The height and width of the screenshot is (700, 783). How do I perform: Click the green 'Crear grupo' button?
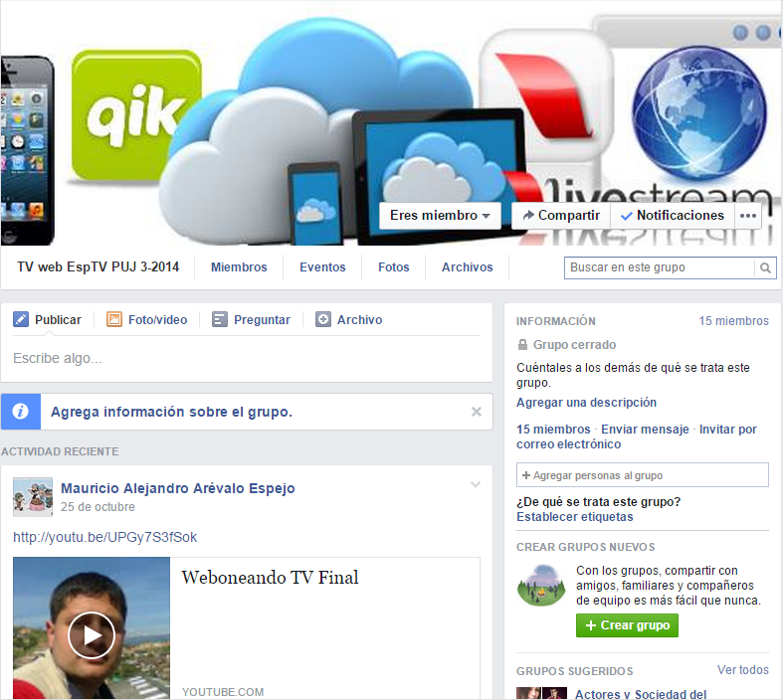pyautogui.click(x=627, y=625)
